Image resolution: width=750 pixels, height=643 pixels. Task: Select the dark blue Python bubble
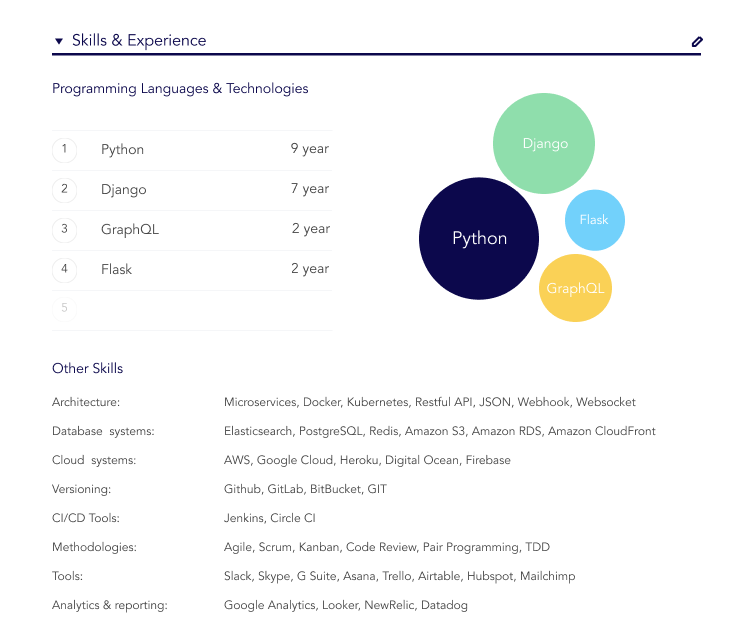479,238
